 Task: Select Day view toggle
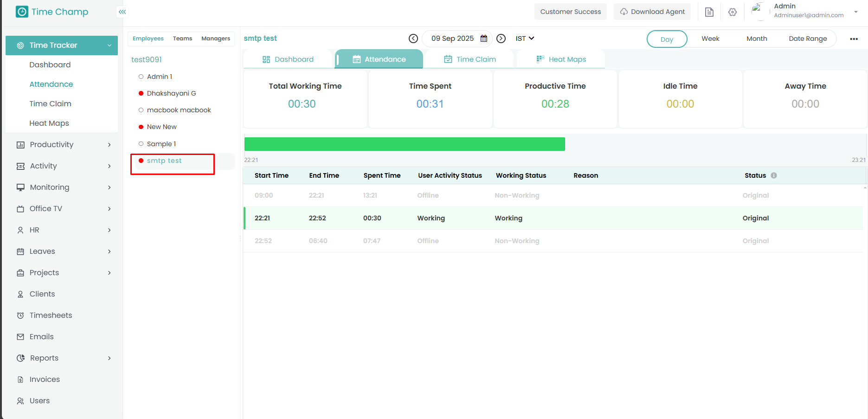pyautogui.click(x=667, y=39)
